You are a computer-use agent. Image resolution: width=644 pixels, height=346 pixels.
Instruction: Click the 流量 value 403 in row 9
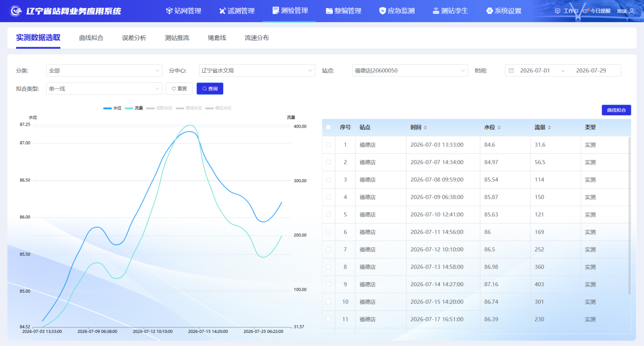click(540, 284)
